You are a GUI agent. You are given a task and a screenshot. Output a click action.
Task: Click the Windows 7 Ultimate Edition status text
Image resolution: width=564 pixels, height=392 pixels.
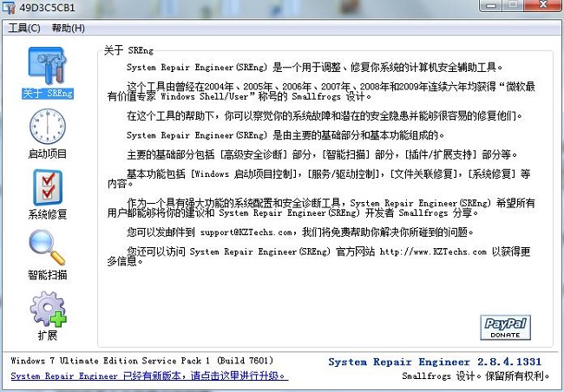(142, 361)
